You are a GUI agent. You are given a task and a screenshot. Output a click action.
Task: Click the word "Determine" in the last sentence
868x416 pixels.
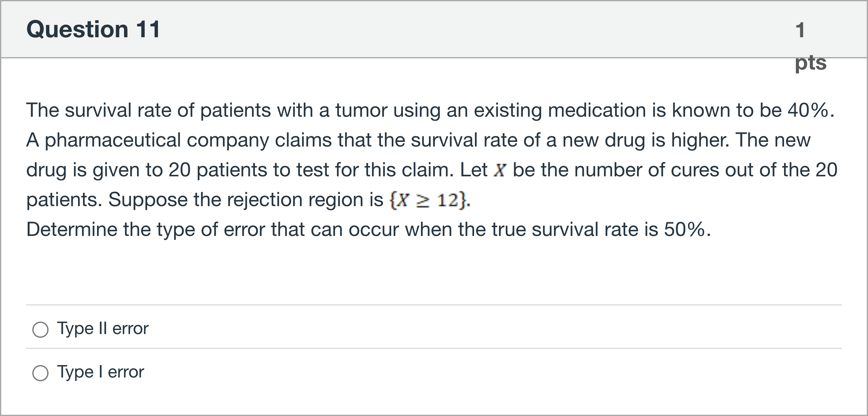pos(72,229)
